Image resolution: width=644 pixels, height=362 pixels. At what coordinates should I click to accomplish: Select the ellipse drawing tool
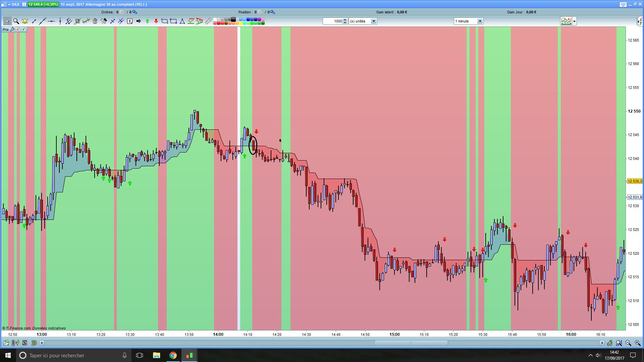coord(164,21)
